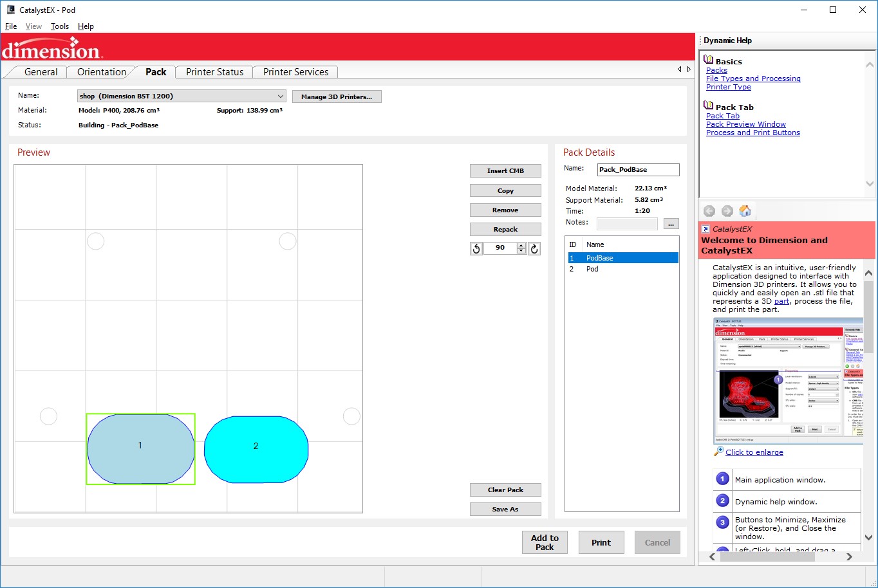Viewport: 878px width, 588px height.
Task: Select PodBase row in parts list
Action: tap(622, 258)
